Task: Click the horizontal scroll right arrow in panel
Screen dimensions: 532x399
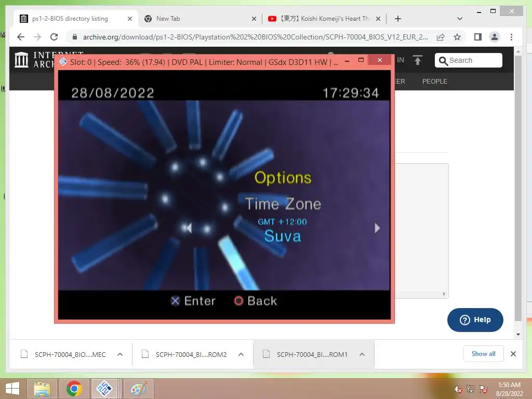Action: 444,294
